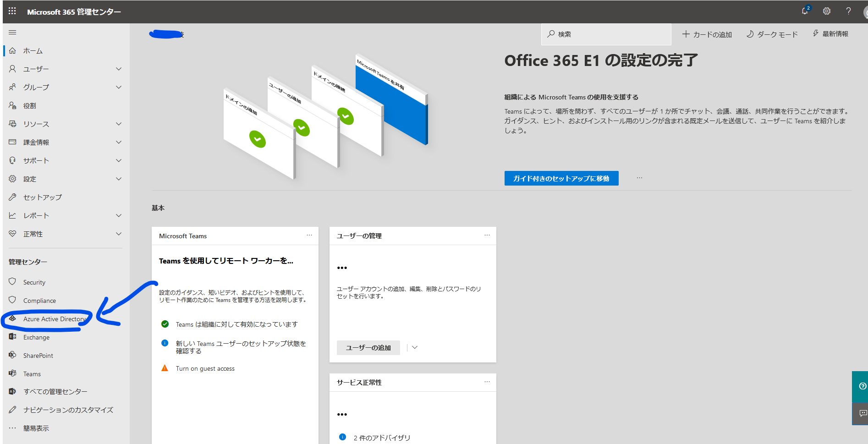The height and width of the screenshot is (444, 868).
Task: Open the feedback chat icon on right edge
Action: tap(863, 413)
